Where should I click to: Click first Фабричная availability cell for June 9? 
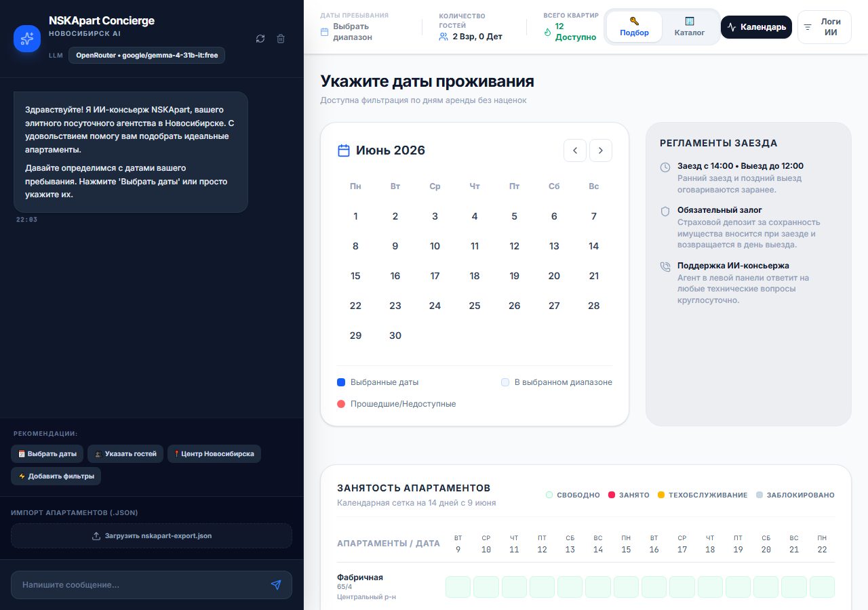(x=458, y=587)
